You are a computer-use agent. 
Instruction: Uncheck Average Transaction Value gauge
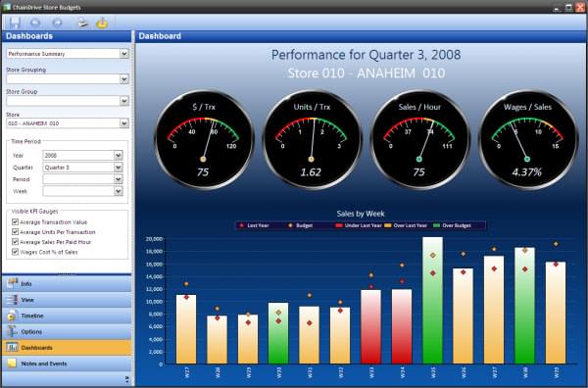pyautogui.click(x=15, y=222)
